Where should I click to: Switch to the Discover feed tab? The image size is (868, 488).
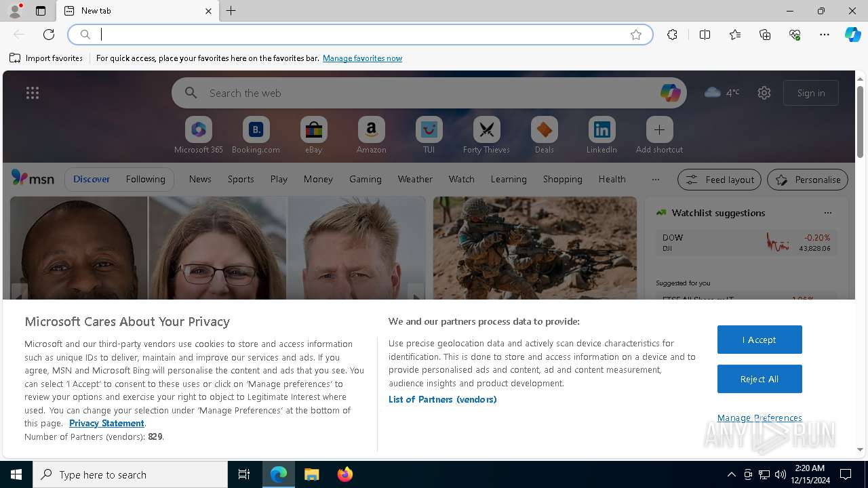coord(92,179)
